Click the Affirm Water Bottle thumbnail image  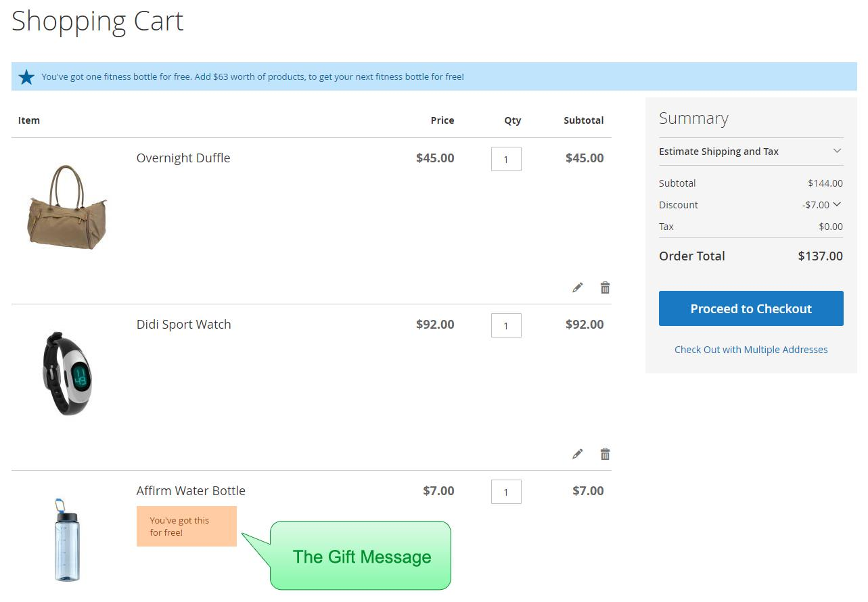coord(67,540)
